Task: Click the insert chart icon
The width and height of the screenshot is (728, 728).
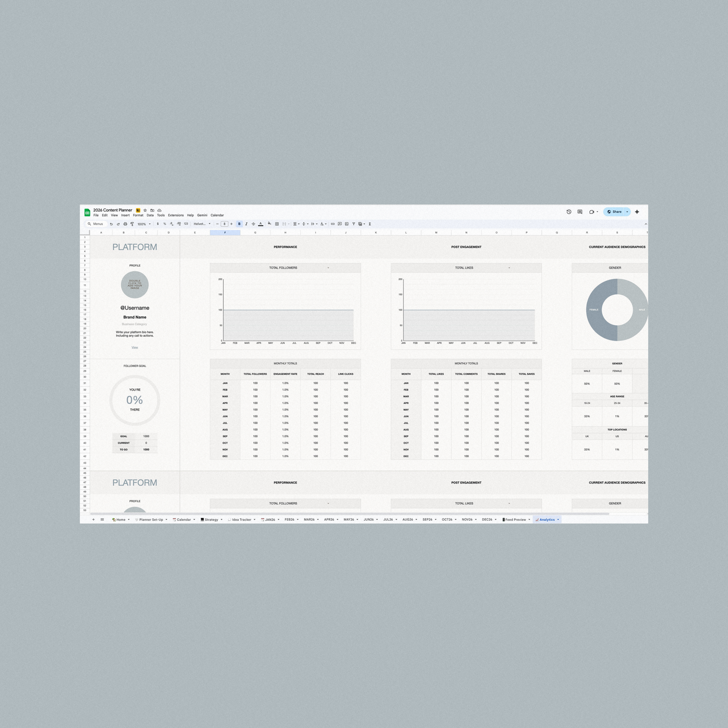Action: pyautogui.click(x=347, y=224)
